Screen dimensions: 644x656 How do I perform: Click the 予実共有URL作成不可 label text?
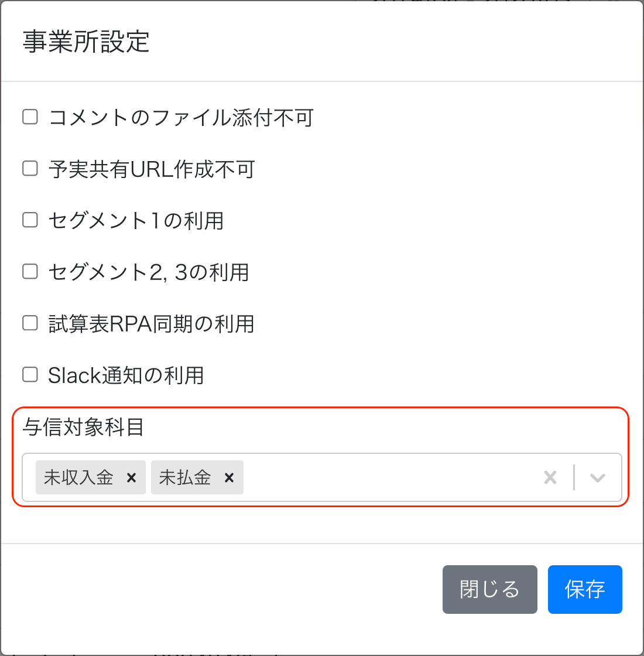click(x=152, y=169)
